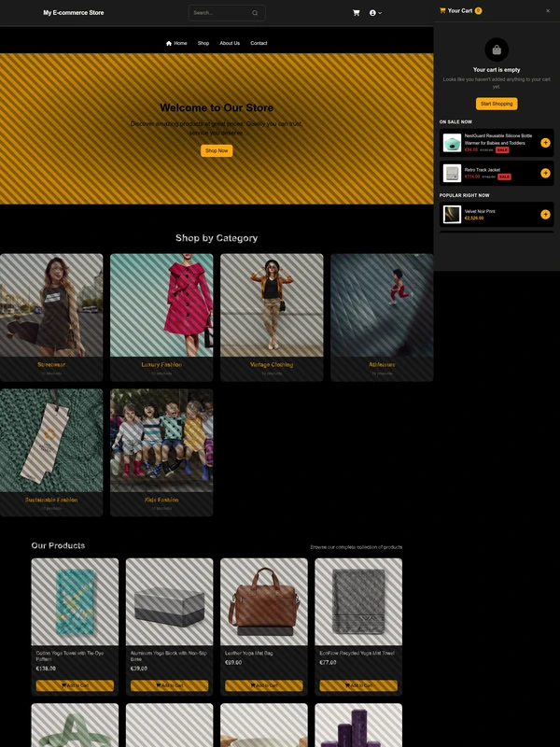Click the EcoFlow Recycled Yoga Mat Towel title

pos(357,653)
